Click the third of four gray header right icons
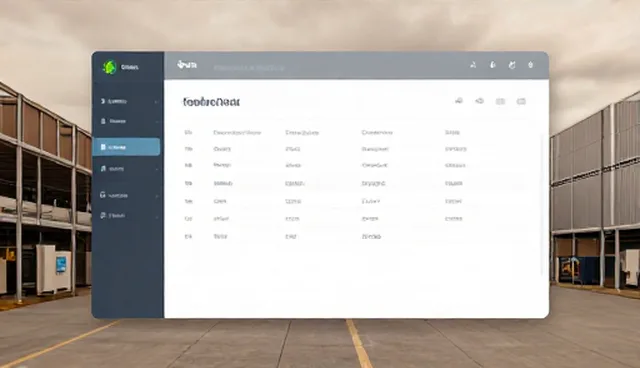640x368 pixels. pyautogui.click(x=512, y=64)
